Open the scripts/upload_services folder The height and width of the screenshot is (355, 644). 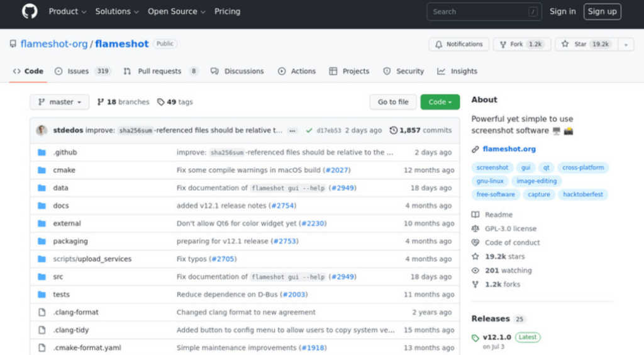[92, 259]
